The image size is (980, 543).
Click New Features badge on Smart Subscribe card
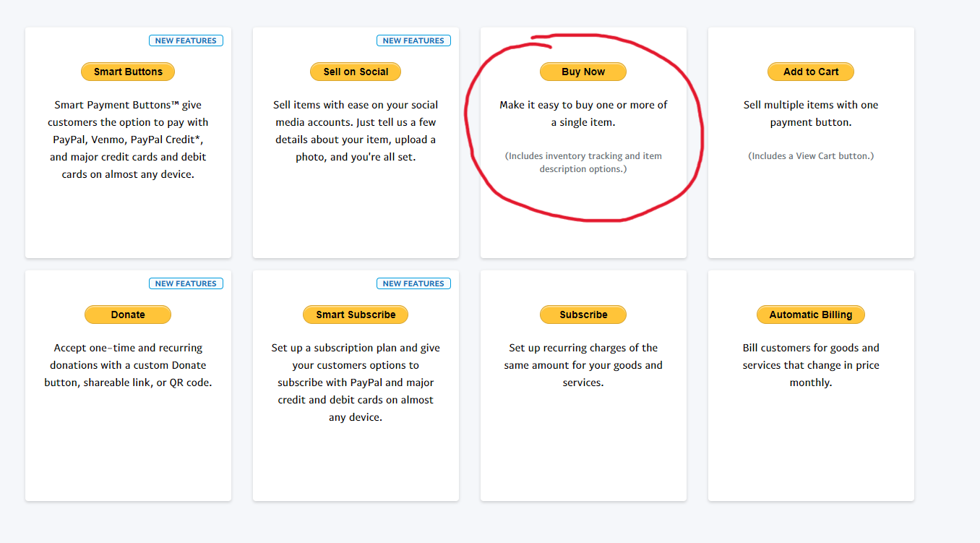(x=413, y=283)
